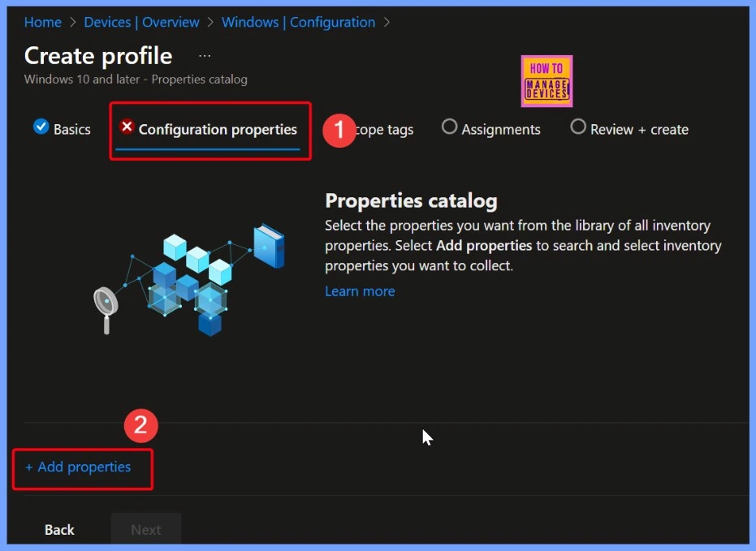Go to Home breadcrumb

tap(43, 22)
